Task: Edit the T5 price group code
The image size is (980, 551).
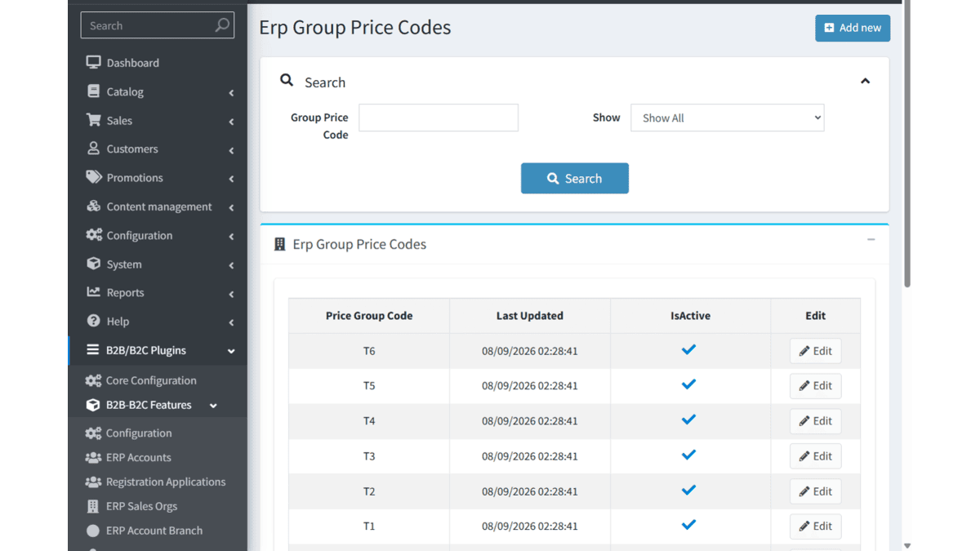Action: point(815,386)
